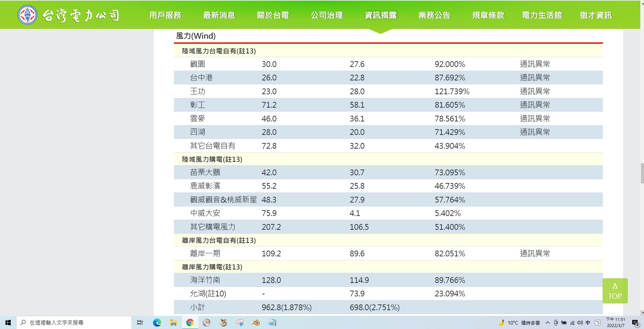The width and height of the screenshot is (644, 329).
Task: Show hidden system tray icons
Action: (x=548, y=323)
